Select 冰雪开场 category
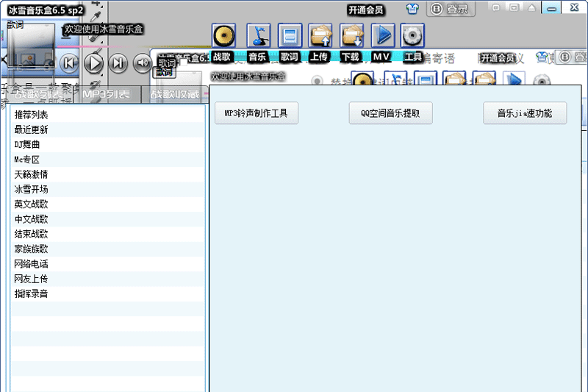 coord(107,190)
